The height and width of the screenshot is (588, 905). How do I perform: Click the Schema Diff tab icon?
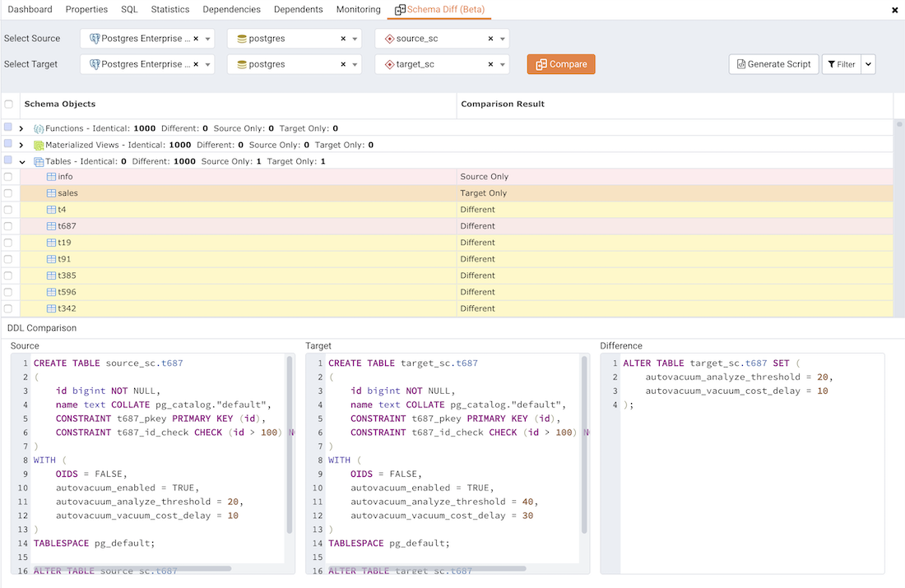click(x=400, y=10)
